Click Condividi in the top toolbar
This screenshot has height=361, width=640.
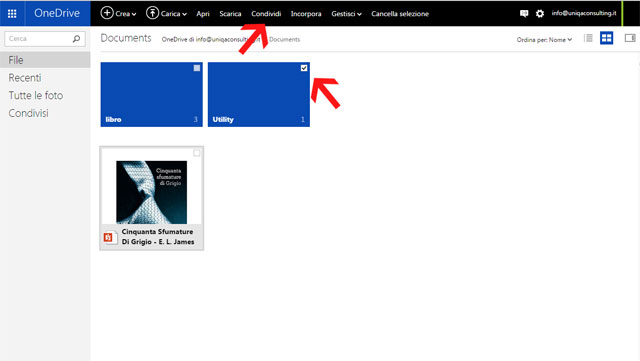tap(266, 14)
